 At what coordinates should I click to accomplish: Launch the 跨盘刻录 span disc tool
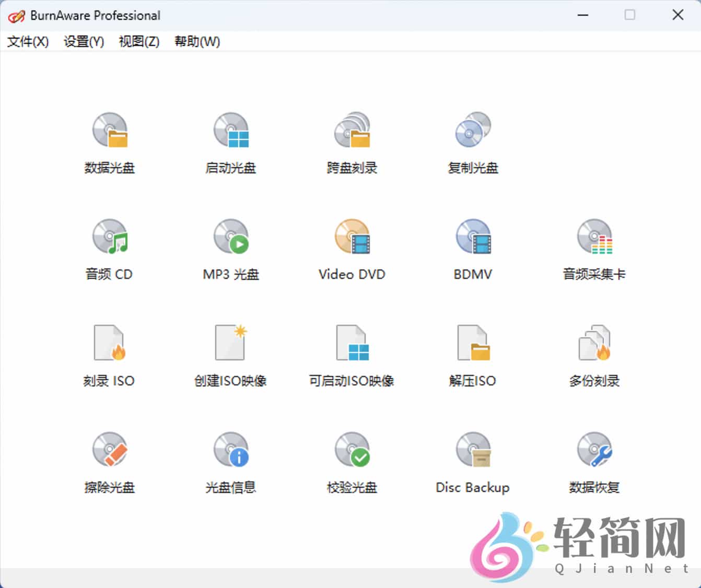point(351,141)
